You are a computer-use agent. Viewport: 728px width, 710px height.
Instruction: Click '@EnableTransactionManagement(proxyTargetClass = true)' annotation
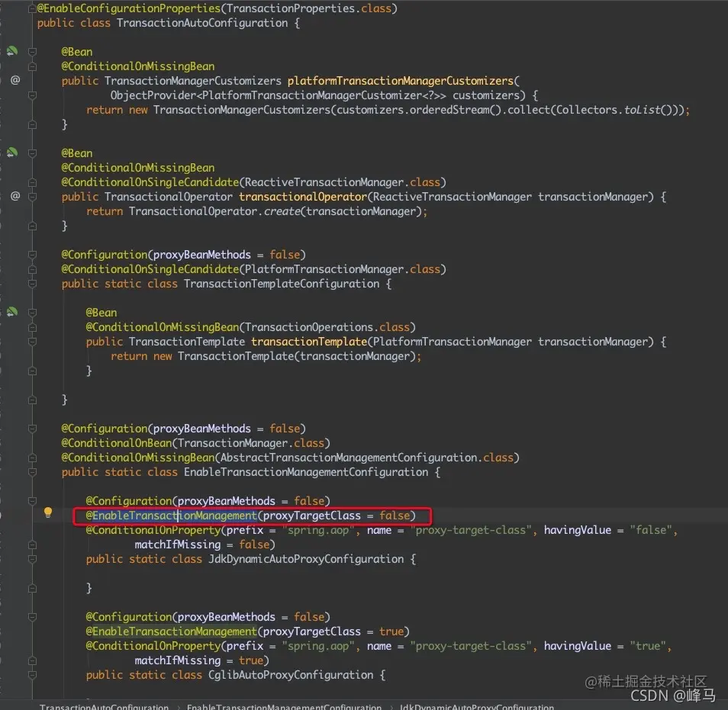point(247,631)
